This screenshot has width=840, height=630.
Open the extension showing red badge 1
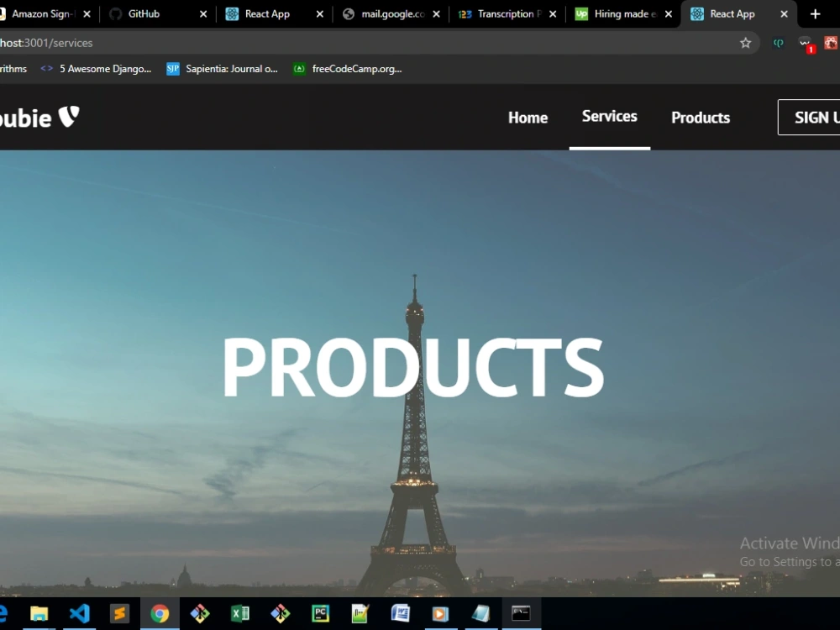[806, 44]
